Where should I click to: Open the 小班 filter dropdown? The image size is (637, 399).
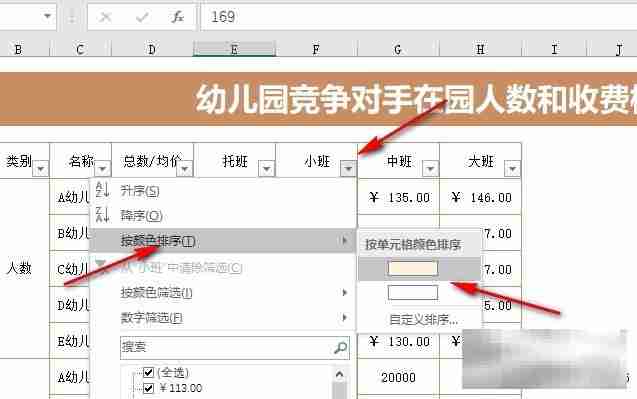(x=349, y=168)
